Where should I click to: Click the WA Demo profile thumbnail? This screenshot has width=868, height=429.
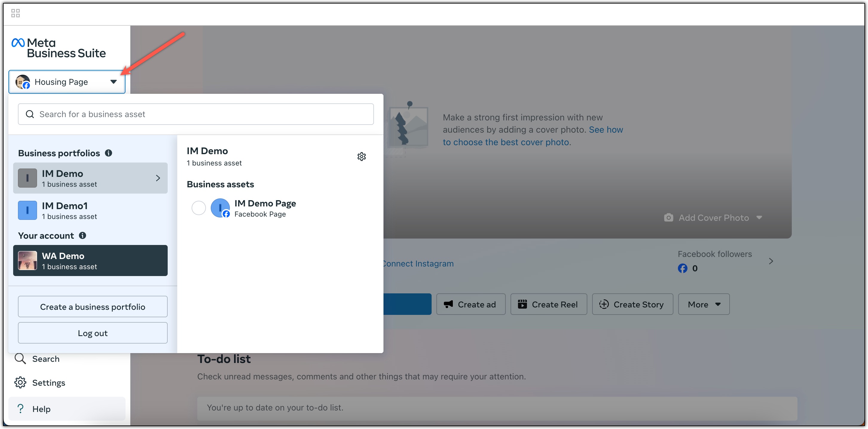pyautogui.click(x=27, y=261)
